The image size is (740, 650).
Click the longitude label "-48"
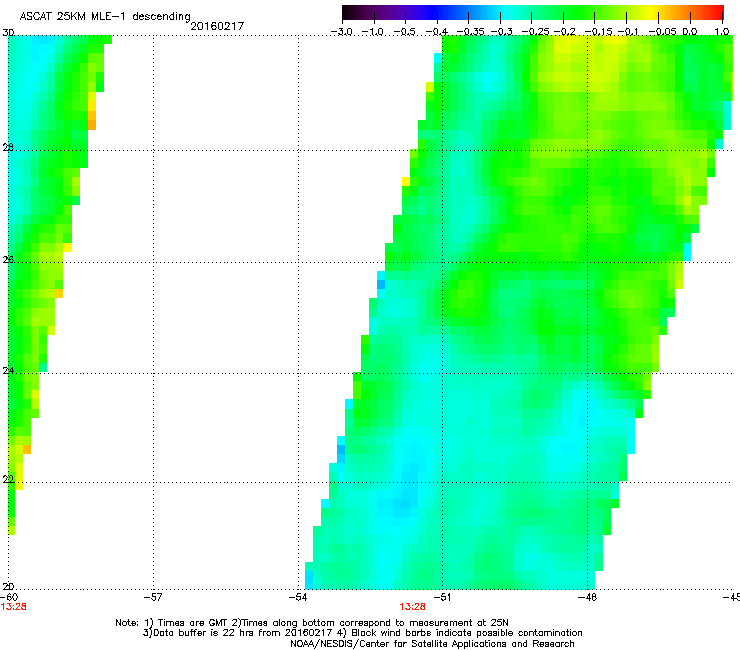tap(588, 597)
